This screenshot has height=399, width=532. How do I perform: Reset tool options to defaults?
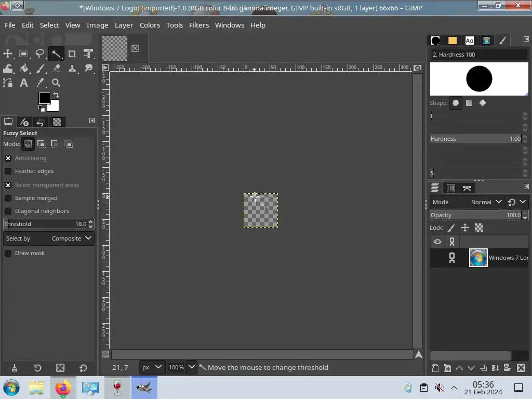click(83, 368)
